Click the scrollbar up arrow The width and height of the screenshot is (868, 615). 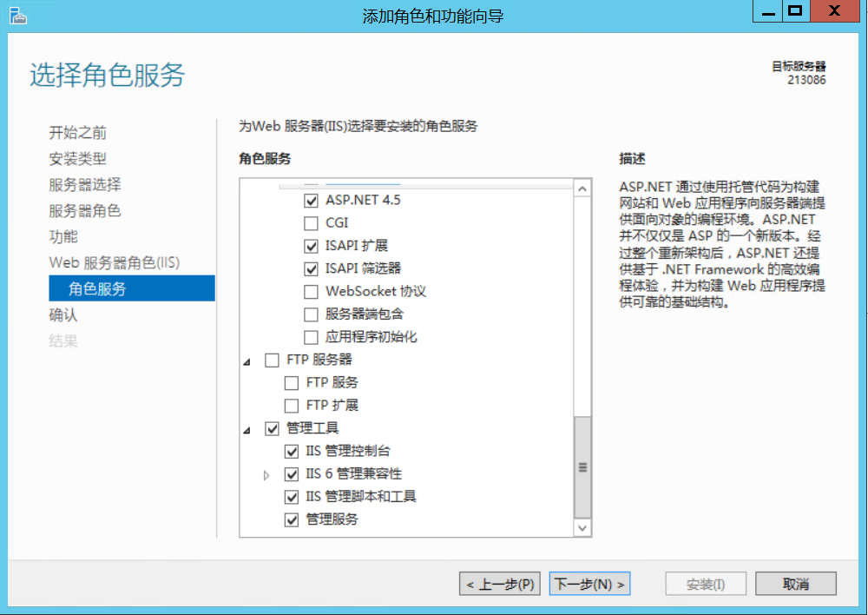coord(582,188)
